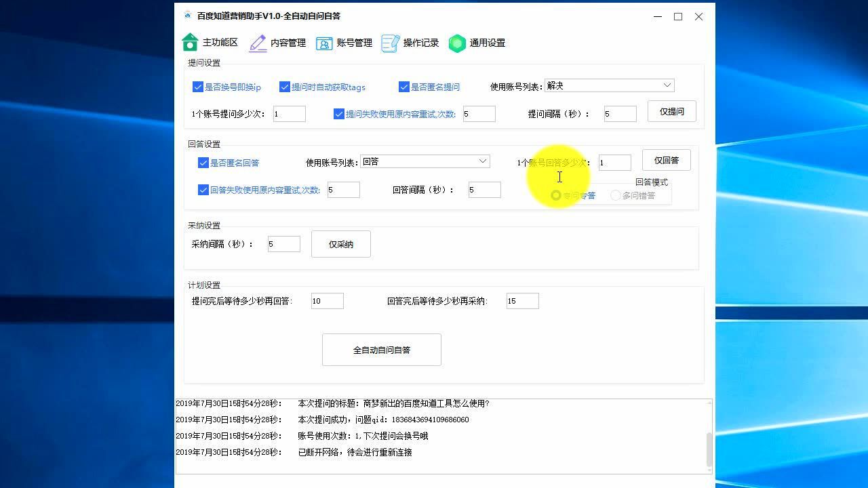Click the app logo in the title bar
Viewport: 868px width, 488px height.
click(188, 16)
